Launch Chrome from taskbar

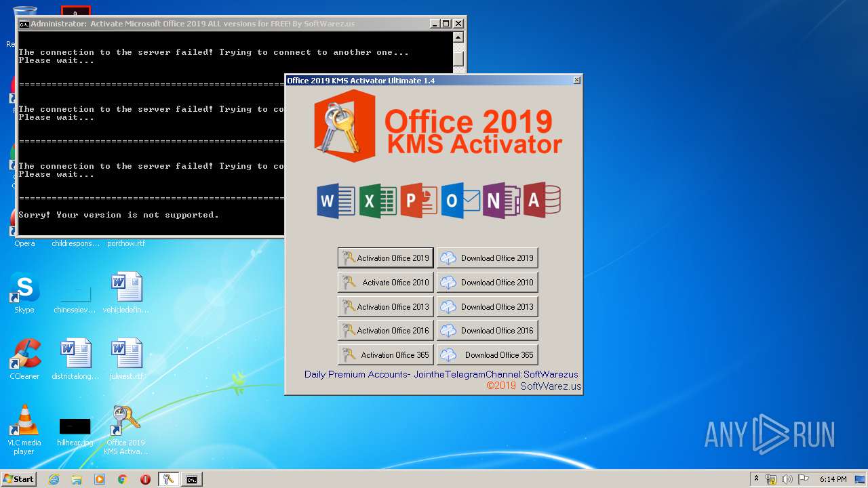122,479
